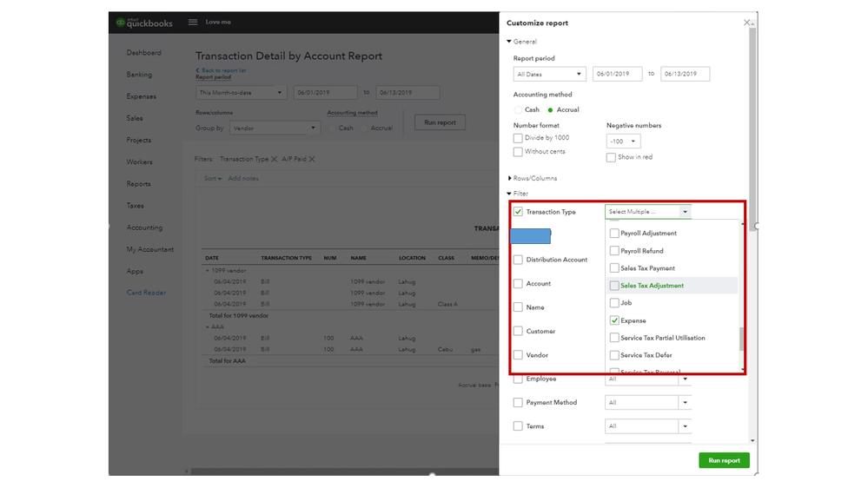Viewport: 868px width, 488px height.
Task: Click the green Run report button
Action: [x=724, y=460]
